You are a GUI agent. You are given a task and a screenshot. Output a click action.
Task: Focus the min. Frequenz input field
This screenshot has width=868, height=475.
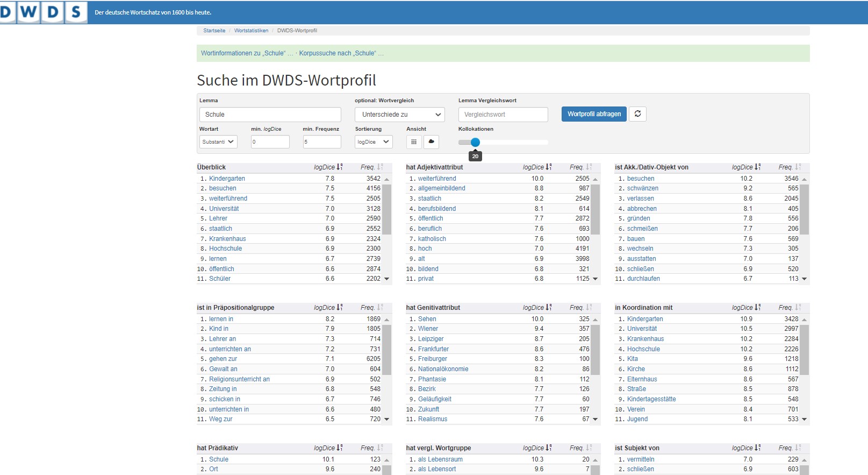[321, 142]
